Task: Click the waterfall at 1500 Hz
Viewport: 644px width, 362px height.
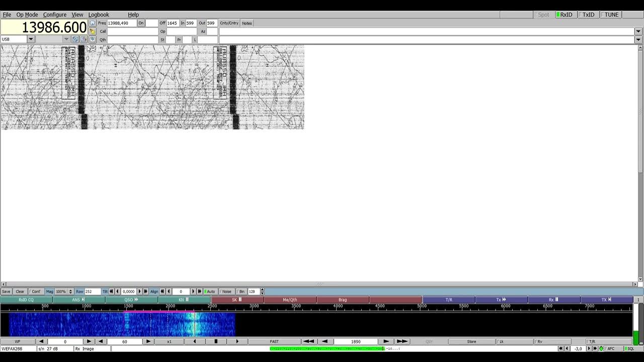Action: (x=129, y=324)
